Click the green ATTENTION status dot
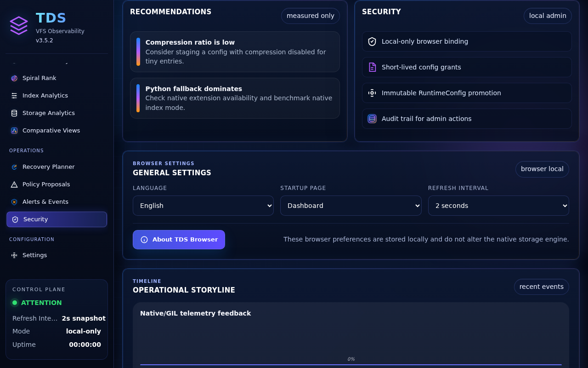Screen dimensions: 588x368 click(x=15, y=303)
